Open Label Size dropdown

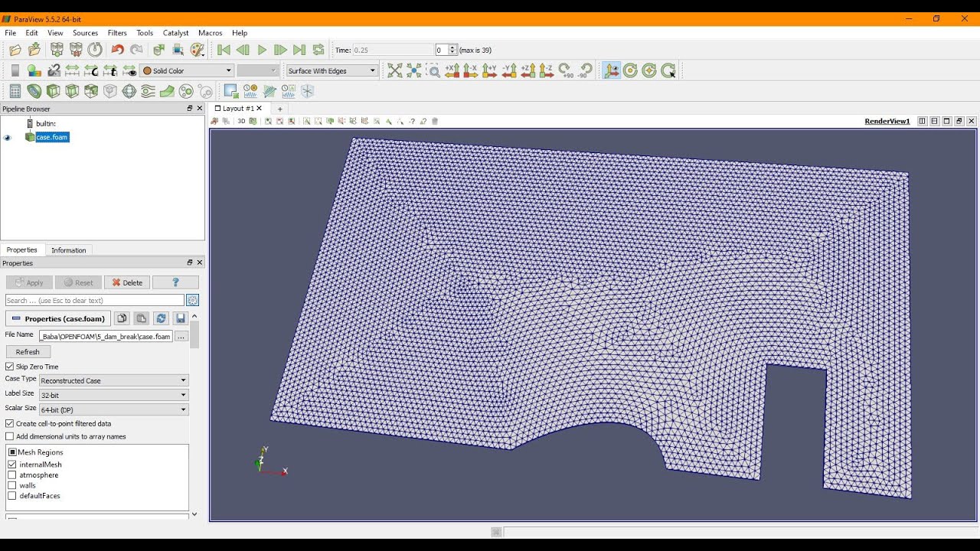pos(114,395)
